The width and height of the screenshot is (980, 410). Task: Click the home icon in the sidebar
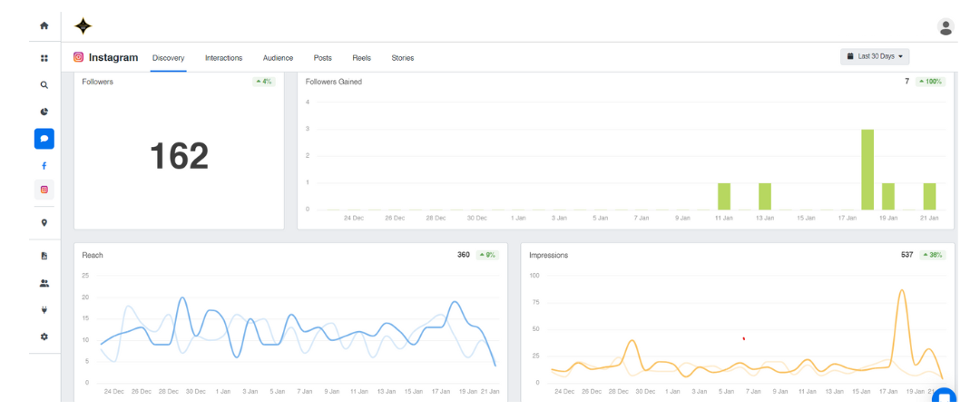click(44, 26)
